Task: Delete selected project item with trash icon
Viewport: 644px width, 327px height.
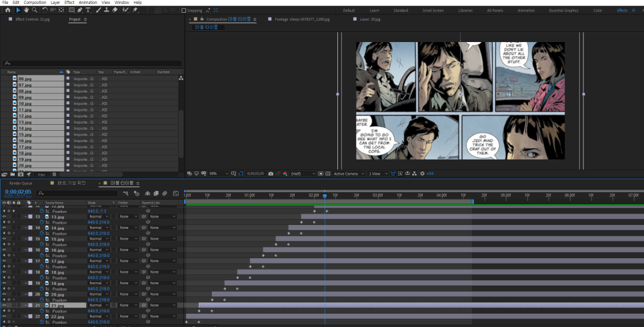Action: [54, 174]
